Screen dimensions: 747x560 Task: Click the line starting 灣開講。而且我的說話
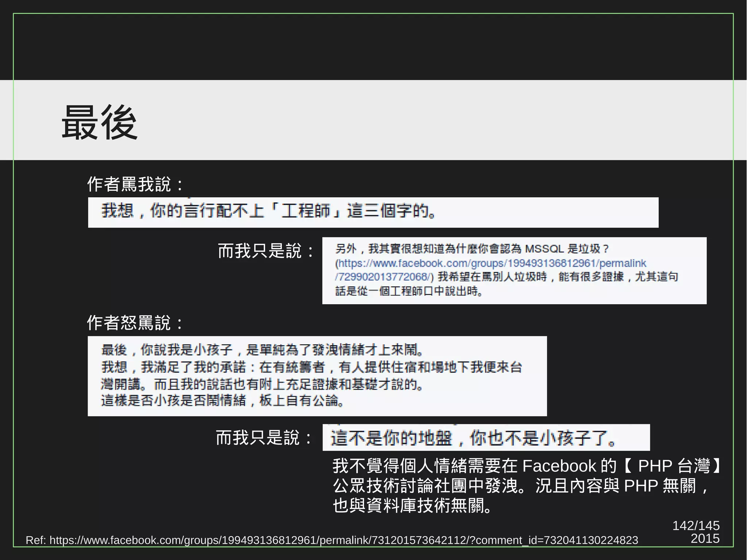click(262, 384)
